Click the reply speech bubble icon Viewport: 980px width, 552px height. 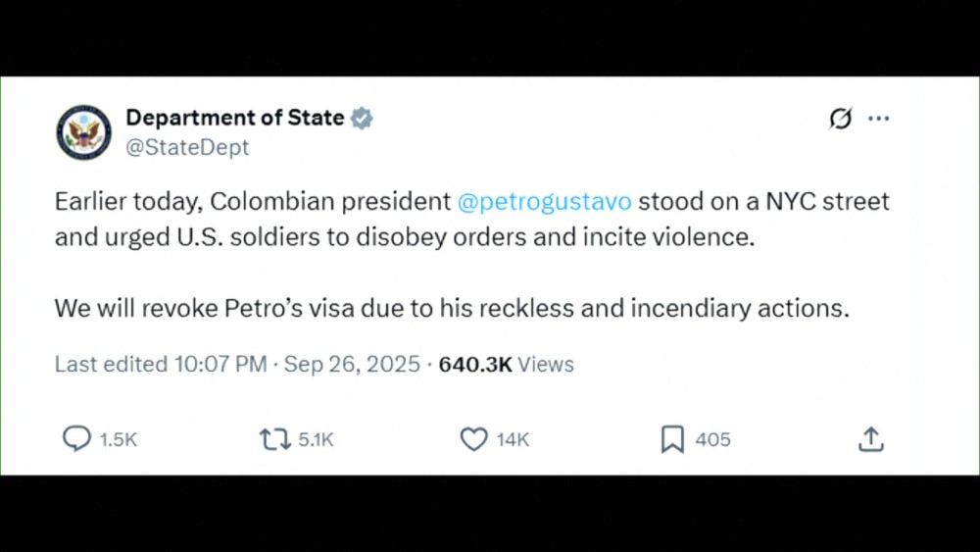(x=76, y=439)
